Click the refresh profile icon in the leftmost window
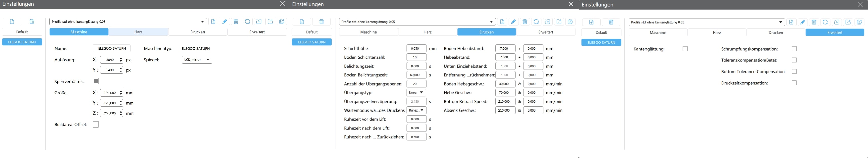 [247, 22]
